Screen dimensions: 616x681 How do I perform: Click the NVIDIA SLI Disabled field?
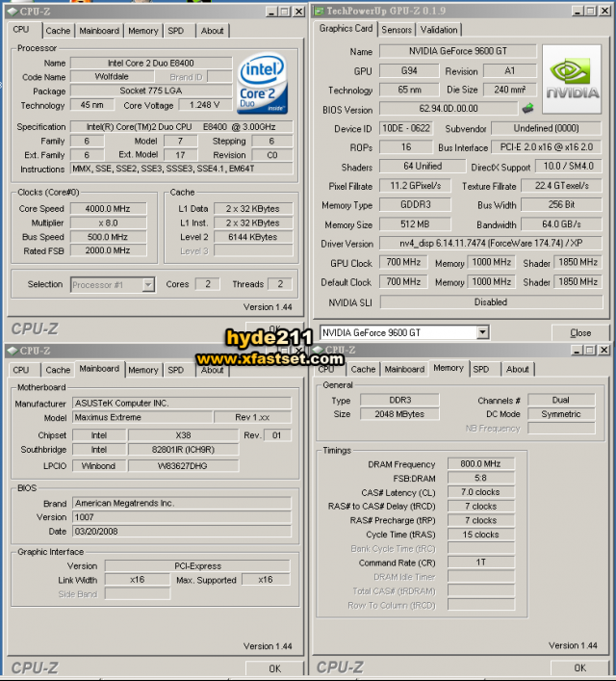point(491,301)
